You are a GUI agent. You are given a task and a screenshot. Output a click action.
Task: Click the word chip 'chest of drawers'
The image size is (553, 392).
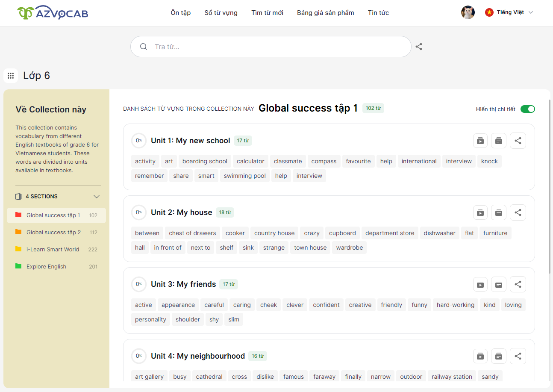tap(192, 233)
